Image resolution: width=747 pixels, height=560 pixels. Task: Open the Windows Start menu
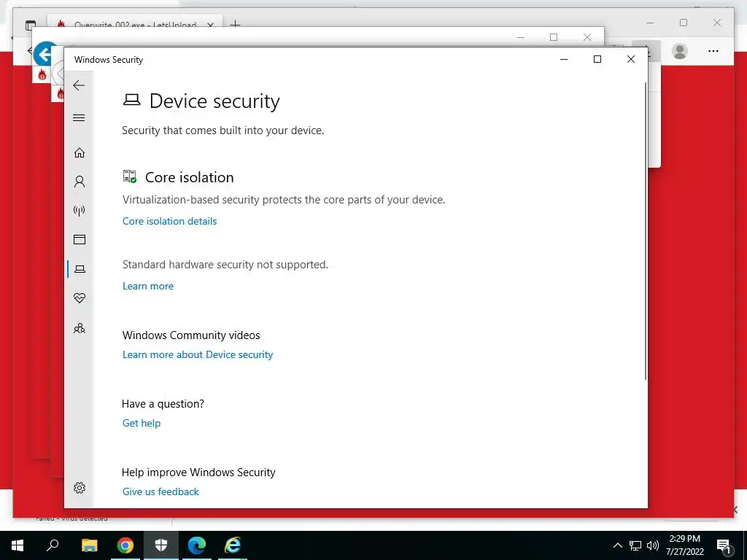click(18, 545)
